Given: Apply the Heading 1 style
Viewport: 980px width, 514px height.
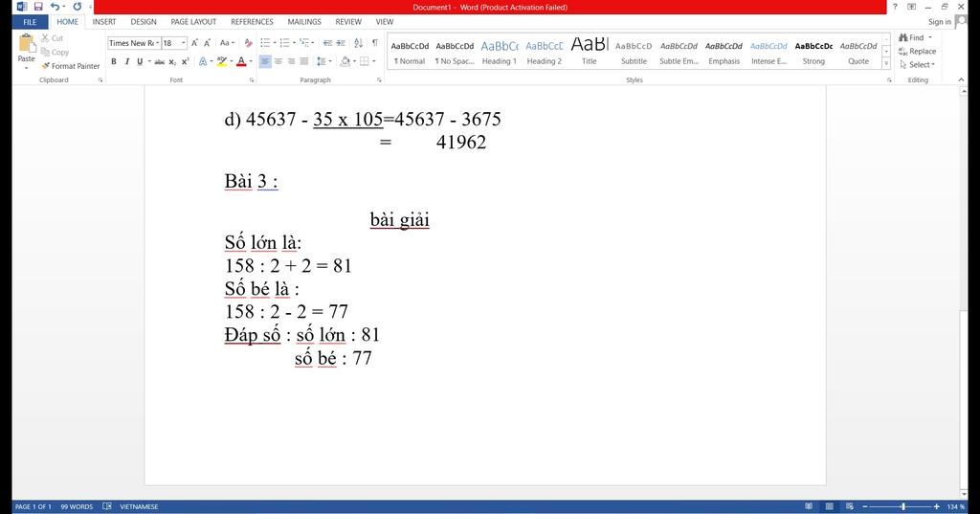Looking at the screenshot, I should tap(500, 53).
